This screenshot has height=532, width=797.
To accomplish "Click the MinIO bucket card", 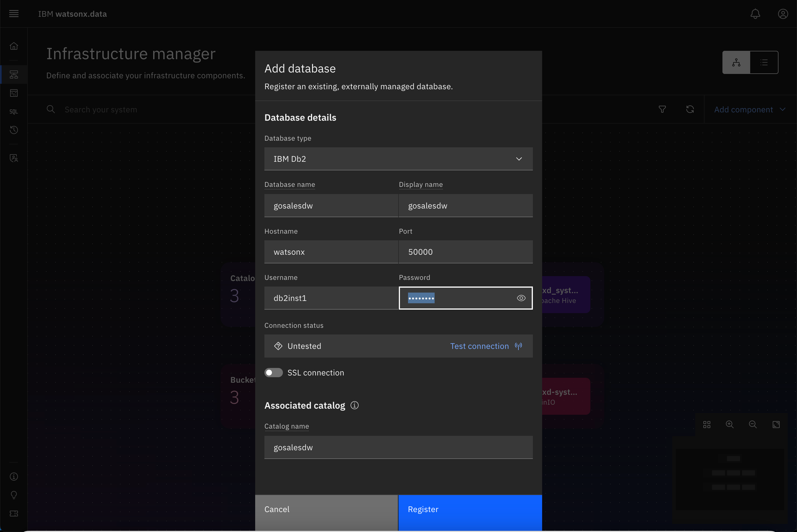I will pos(566,396).
